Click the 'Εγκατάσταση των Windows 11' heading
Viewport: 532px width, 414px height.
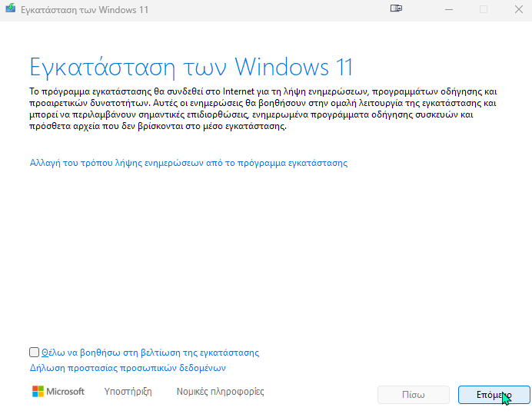pos(191,67)
